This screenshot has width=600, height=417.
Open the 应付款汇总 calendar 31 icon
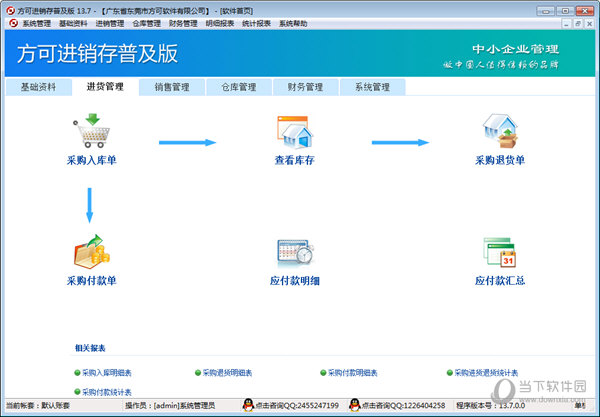point(499,252)
